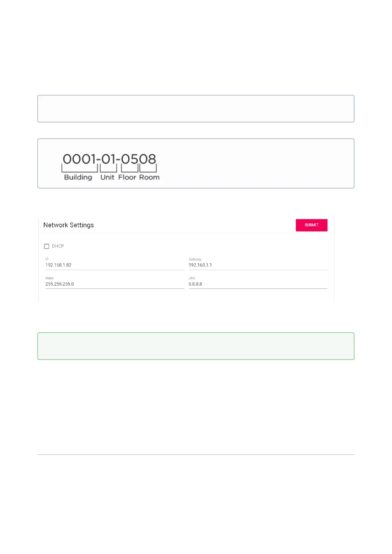Click the DNS field showing 8.8.8.8
The width and height of the screenshot is (392, 554).
point(258,284)
